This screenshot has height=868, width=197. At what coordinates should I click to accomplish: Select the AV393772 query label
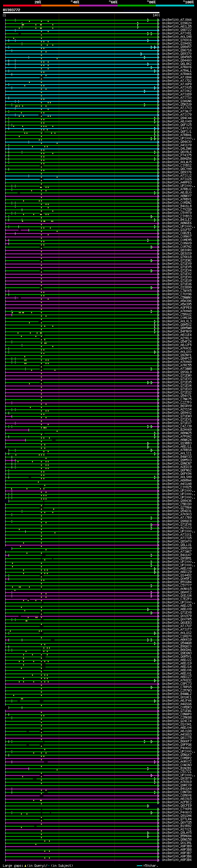pos(11,10)
